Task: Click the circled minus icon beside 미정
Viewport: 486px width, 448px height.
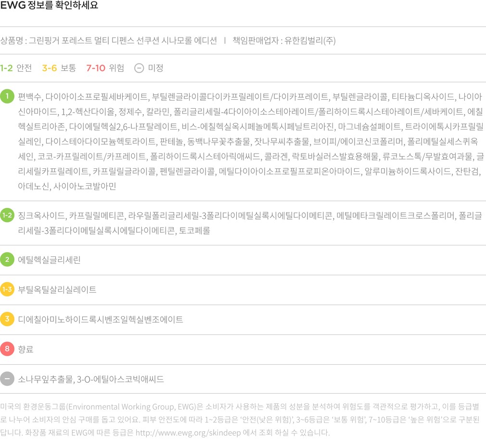Action: point(139,68)
